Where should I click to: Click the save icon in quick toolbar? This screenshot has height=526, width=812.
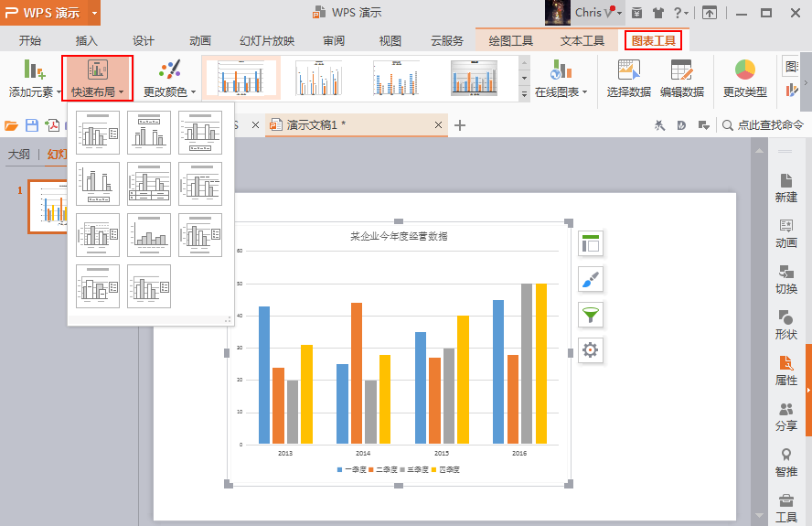pos(32,125)
